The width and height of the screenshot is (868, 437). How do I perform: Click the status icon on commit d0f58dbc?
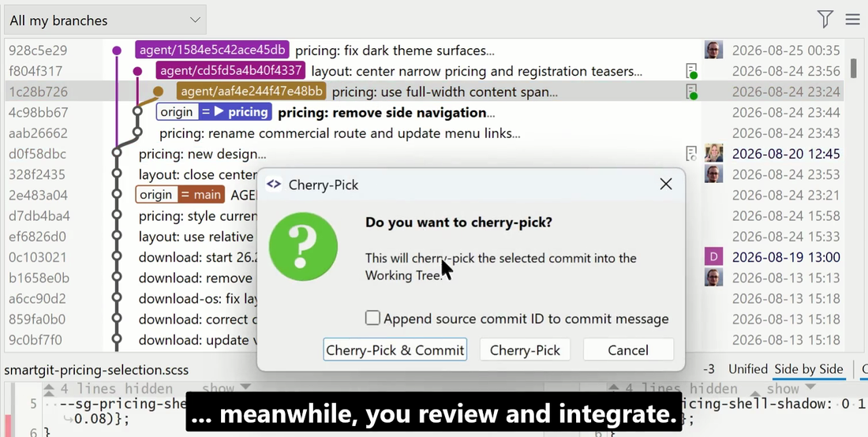point(691,154)
